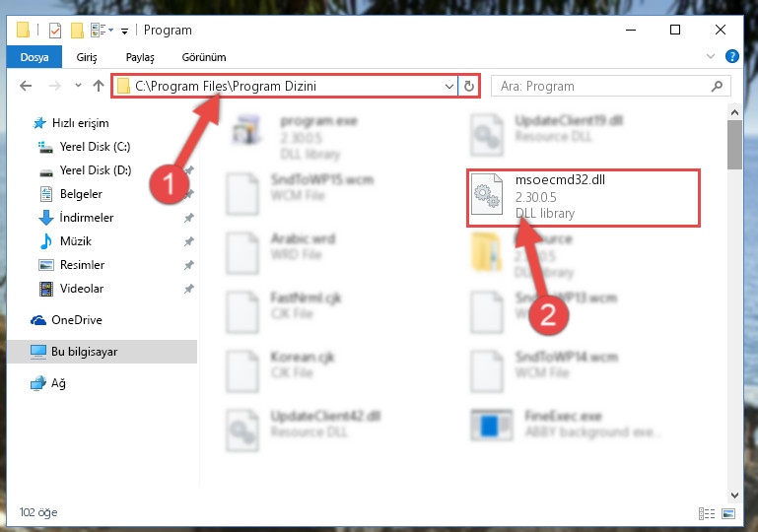
Task: Switch to details view icon in status bar
Action: [x=707, y=513]
